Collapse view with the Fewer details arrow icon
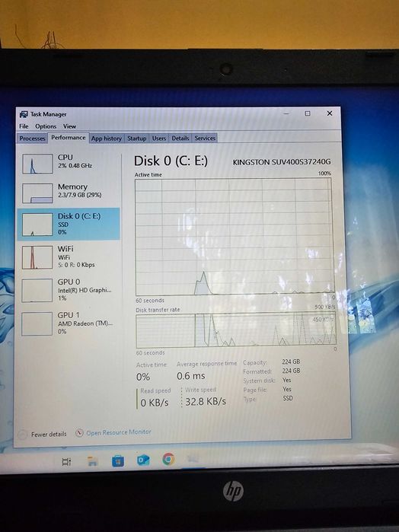Image resolution: width=399 pixels, height=532 pixels. pyautogui.click(x=22, y=435)
